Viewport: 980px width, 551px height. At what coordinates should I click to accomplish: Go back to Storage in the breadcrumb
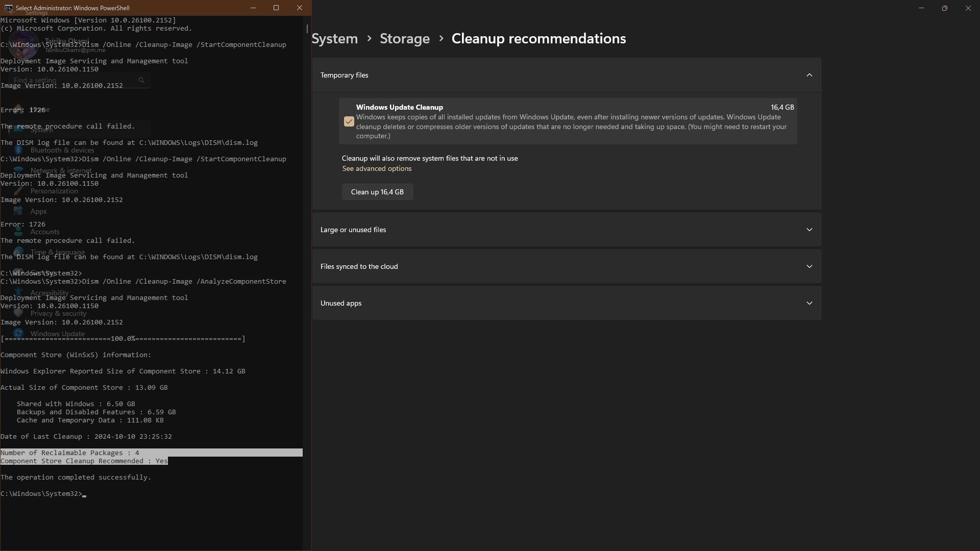point(405,39)
